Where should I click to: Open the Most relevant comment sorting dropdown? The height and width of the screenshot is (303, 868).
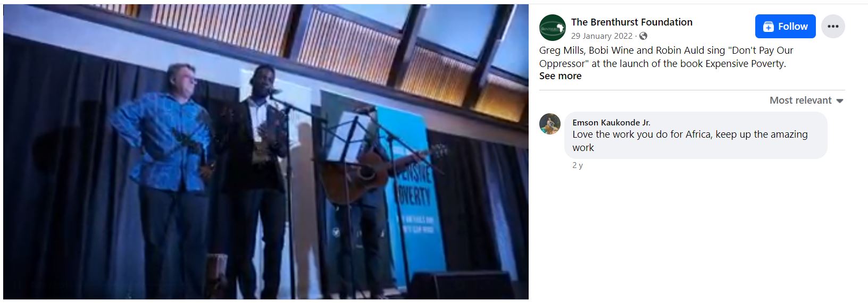point(806,100)
